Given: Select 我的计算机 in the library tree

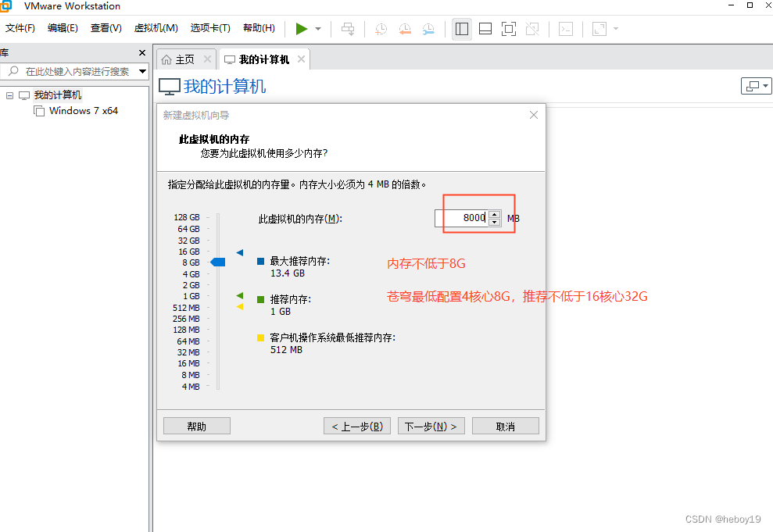Looking at the screenshot, I should (x=58, y=95).
